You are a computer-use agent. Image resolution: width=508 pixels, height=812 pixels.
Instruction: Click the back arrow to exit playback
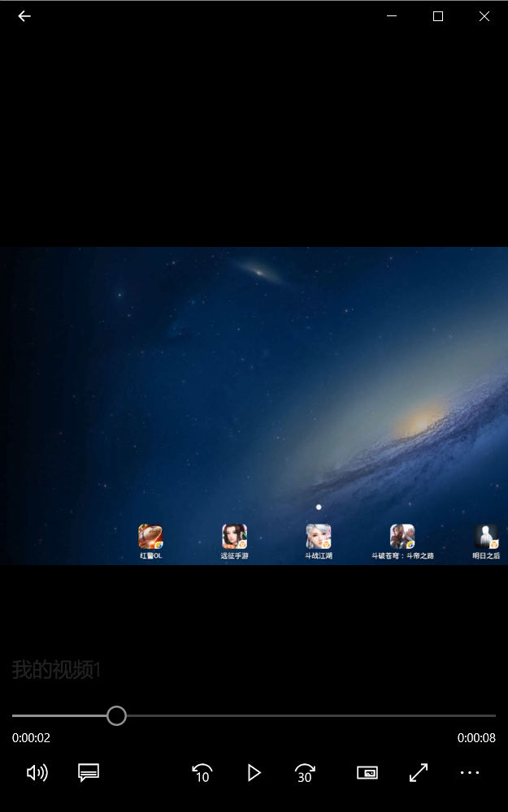[24, 16]
